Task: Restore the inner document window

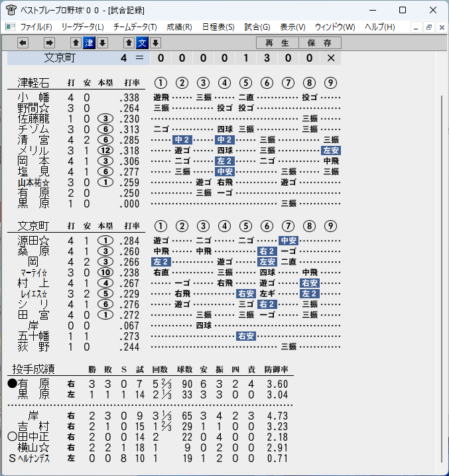Action: pyautogui.click(x=429, y=27)
